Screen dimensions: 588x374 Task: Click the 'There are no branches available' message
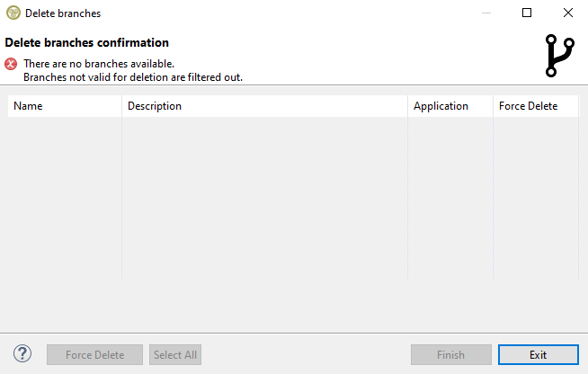(x=99, y=64)
